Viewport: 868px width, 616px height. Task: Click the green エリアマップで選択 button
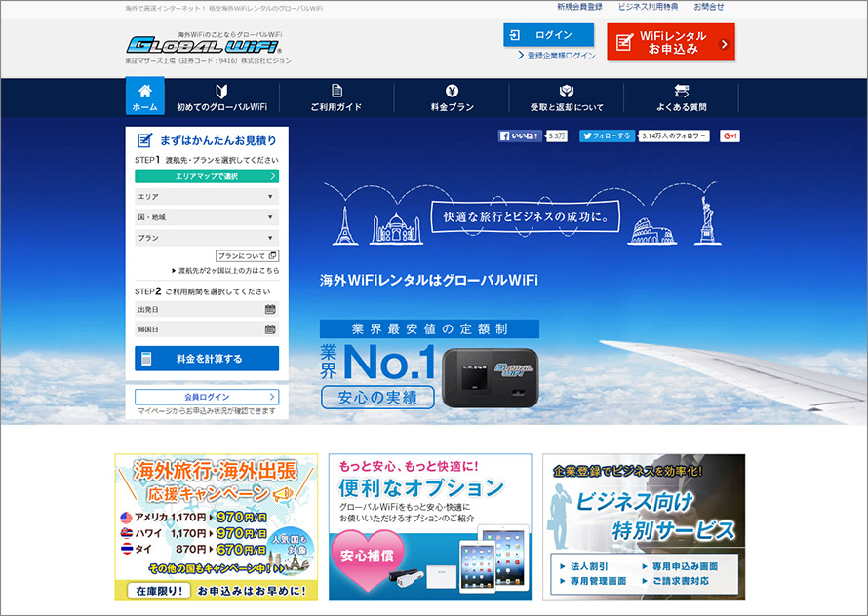(207, 176)
